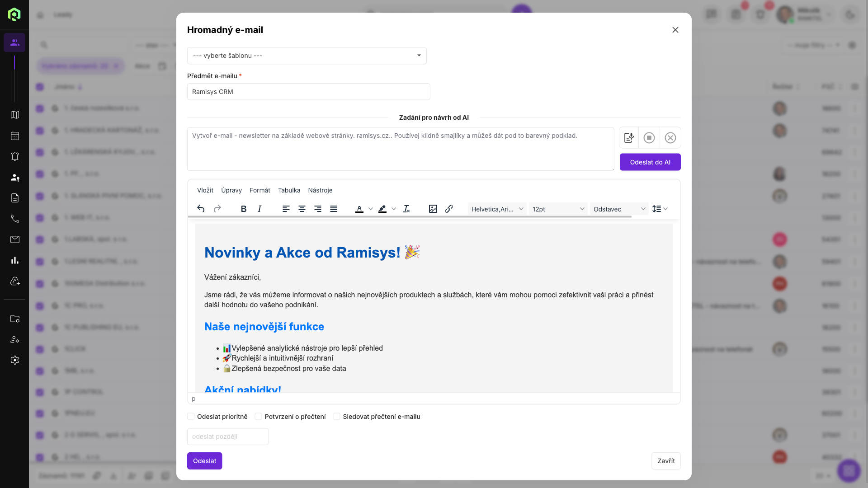The width and height of the screenshot is (868, 488).
Task: Open the Nástroje menu
Action: click(x=320, y=190)
